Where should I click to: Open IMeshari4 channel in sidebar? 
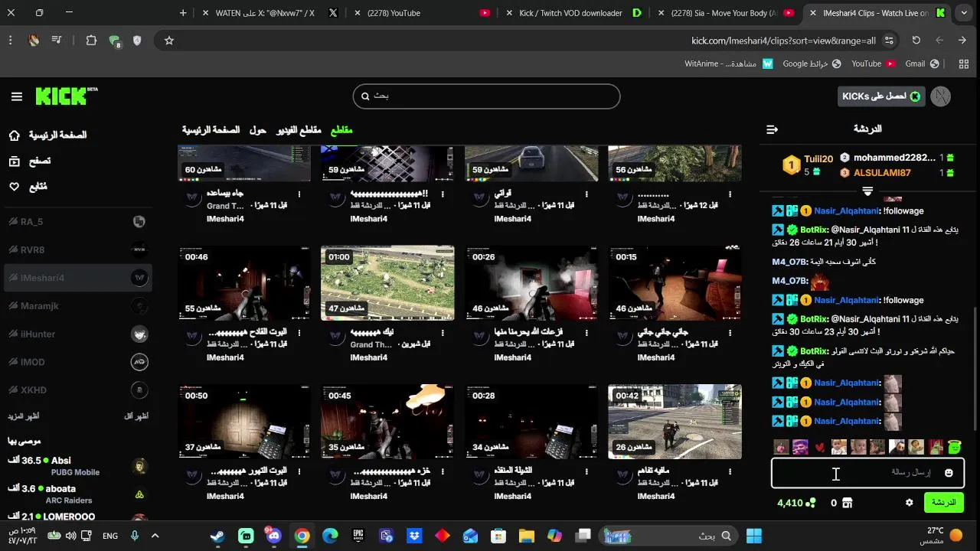coord(78,278)
